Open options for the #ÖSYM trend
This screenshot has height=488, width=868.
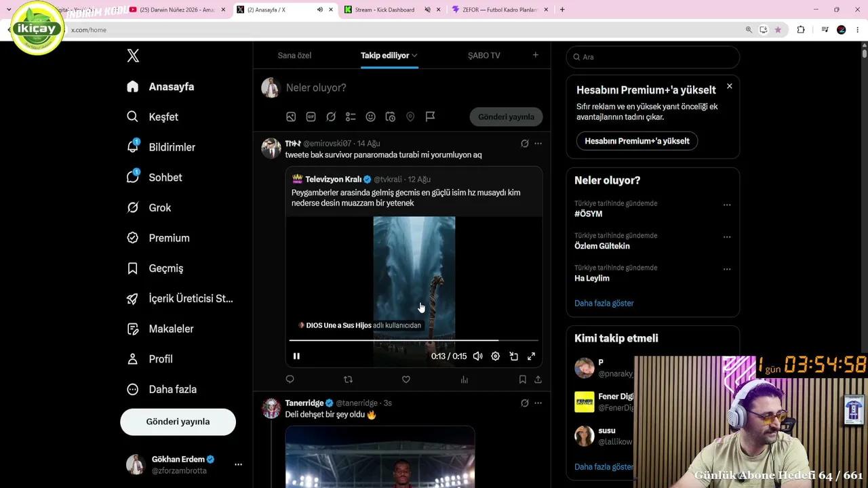727,205
